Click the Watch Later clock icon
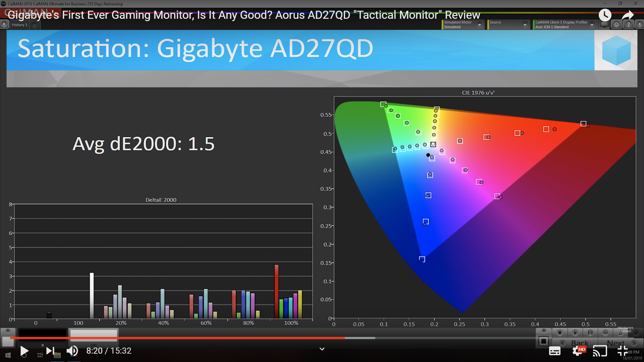This screenshot has width=644, height=362. pos(605,15)
